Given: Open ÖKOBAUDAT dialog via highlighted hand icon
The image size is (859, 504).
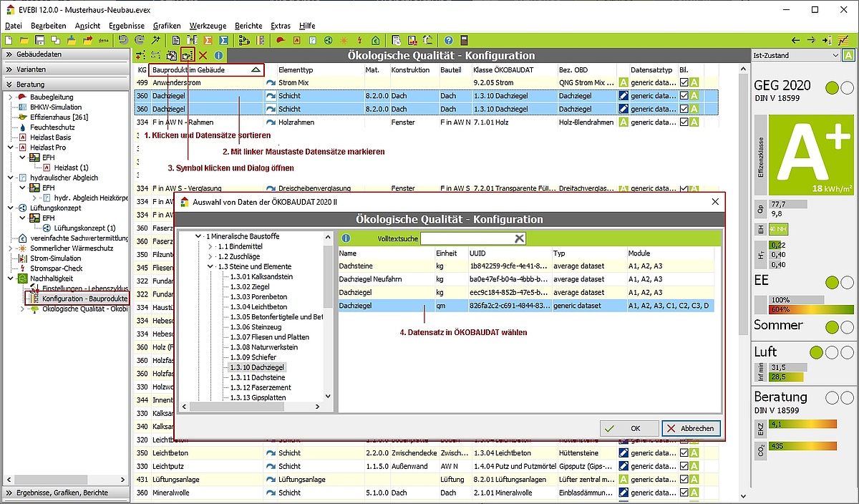Looking at the screenshot, I should point(188,55).
